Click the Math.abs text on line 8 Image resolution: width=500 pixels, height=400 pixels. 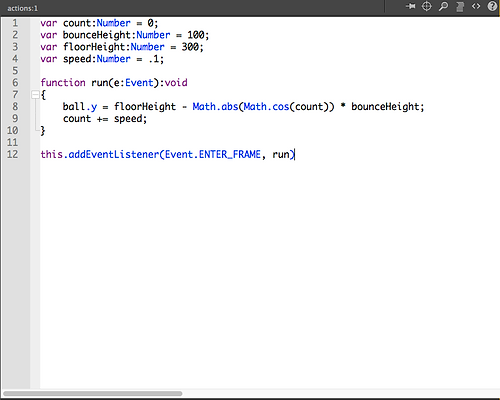(215, 107)
